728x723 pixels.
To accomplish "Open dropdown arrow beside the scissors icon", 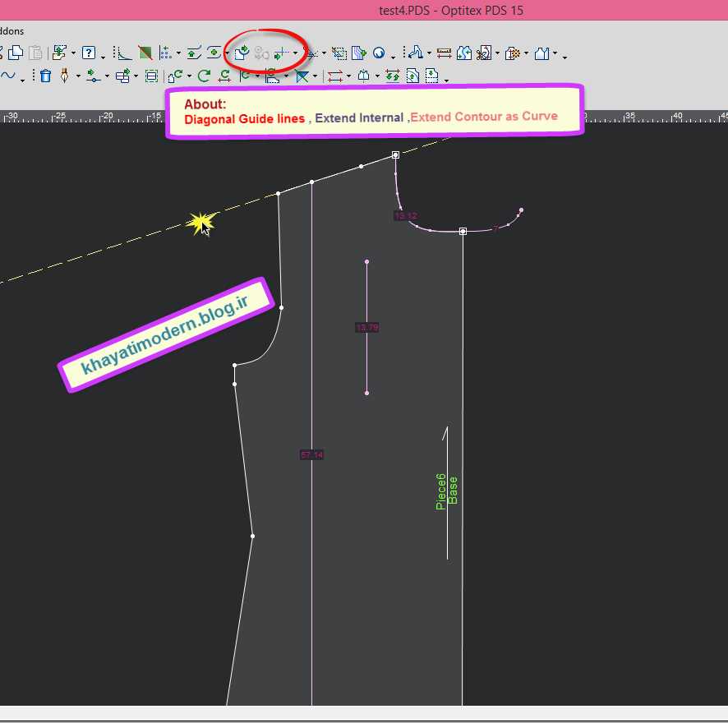I will click(x=497, y=54).
